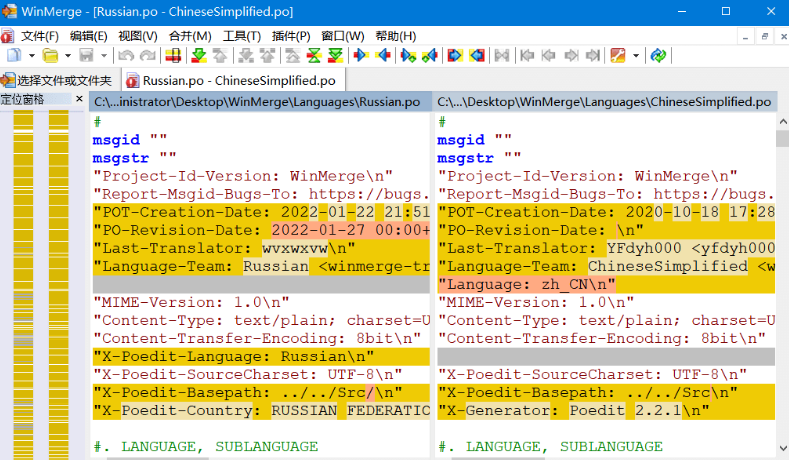Restore the inner document window
Viewport: 789px width, 460px height.
(764, 37)
